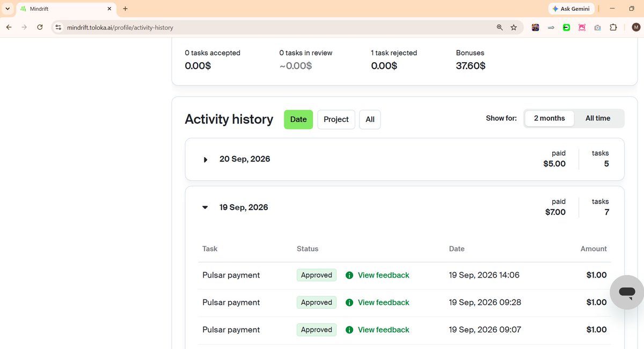The height and width of the screenshot is (349, 644).
Task: Click the 1 task rejected label
Action: pyautogui.click(x=394, y=53)
